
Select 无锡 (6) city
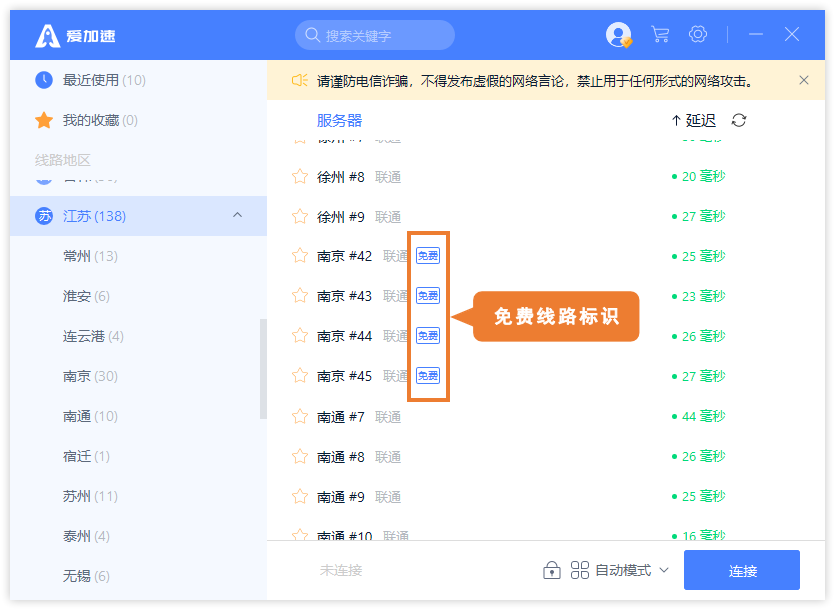click(x=138, y=576)
